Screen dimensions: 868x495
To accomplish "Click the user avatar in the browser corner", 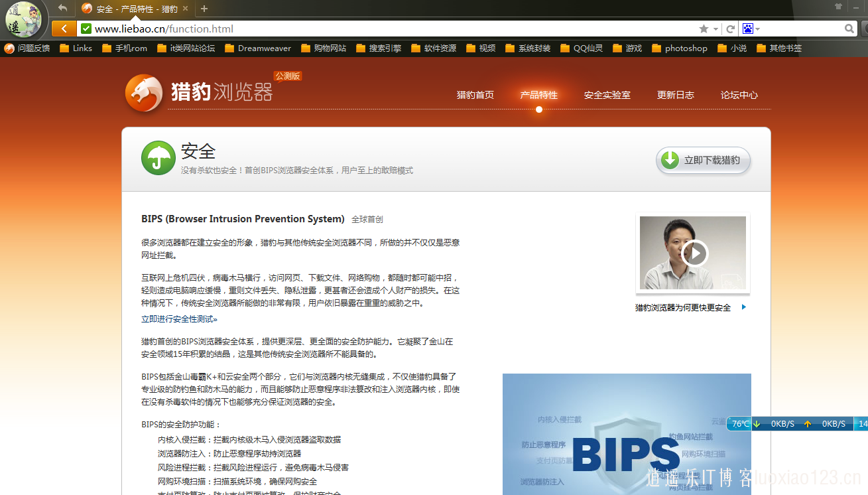I will [x=24, y=21].
